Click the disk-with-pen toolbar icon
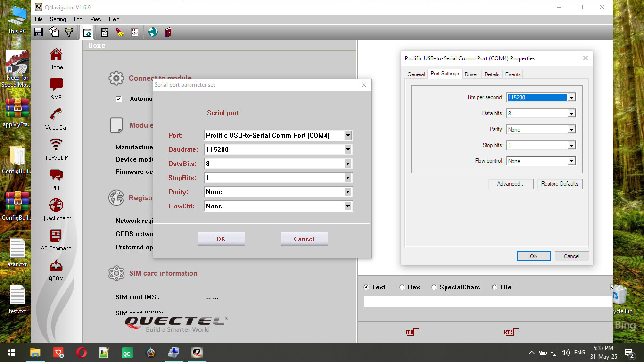 click(105, 32)
